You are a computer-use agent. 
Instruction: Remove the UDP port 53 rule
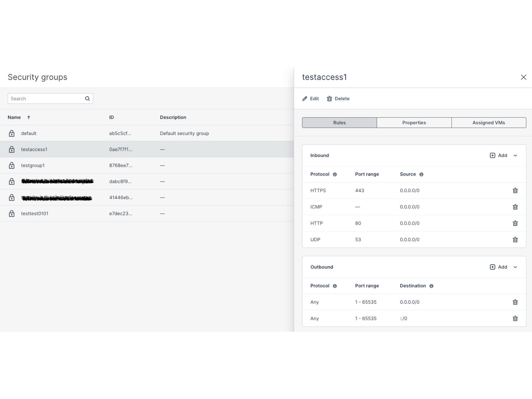pyautogui.click(x=515, y=239)
